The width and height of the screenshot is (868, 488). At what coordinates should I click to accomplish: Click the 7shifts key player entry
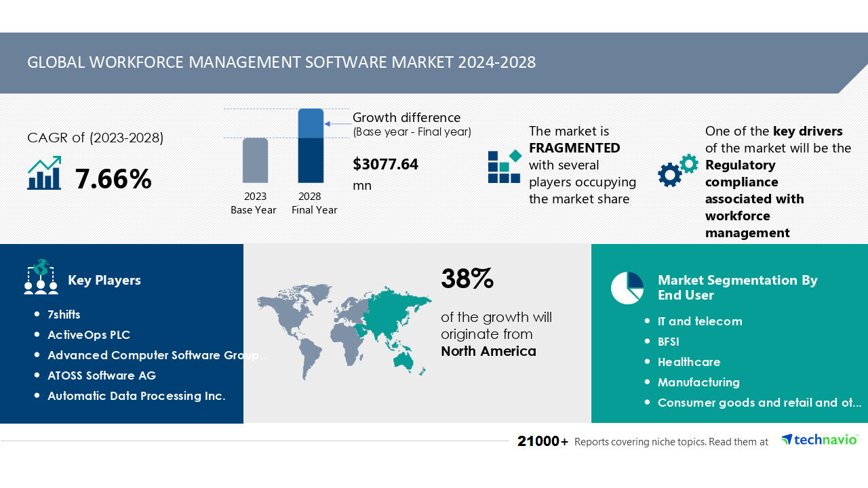[x=64, y=314]
